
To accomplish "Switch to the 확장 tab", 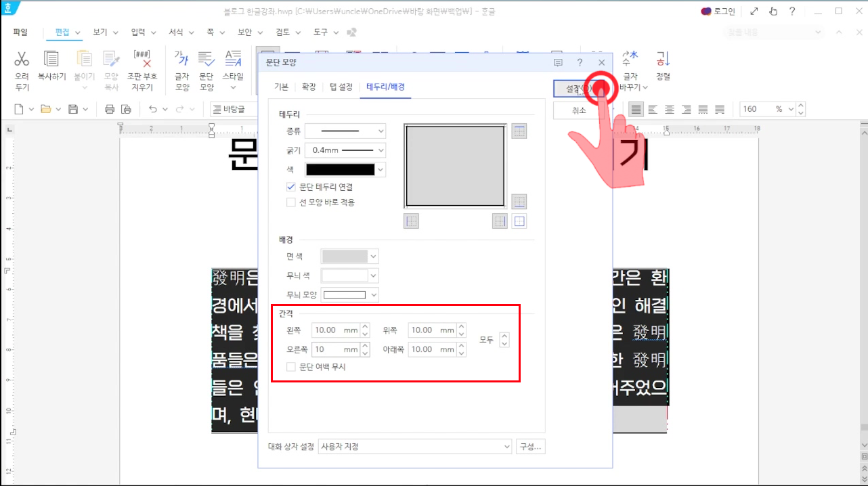I will tap(309, 87).
